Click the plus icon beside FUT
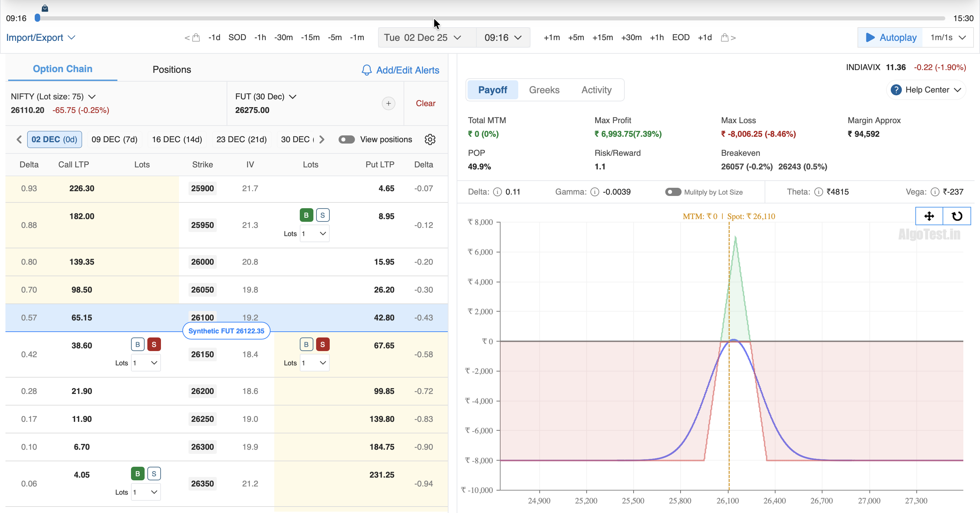 (388, 103)
